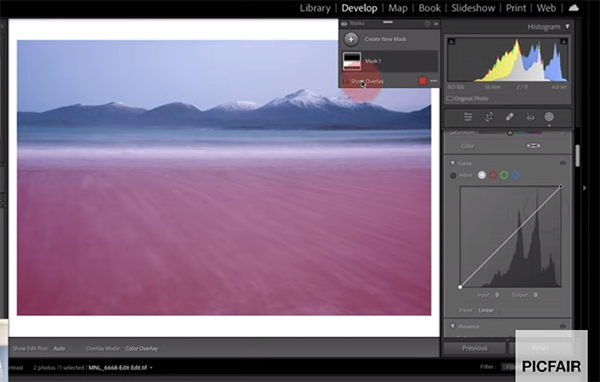The image size is (600, 382).
Task: Select the red channel curve circle
Action: (x=493, y=175)
